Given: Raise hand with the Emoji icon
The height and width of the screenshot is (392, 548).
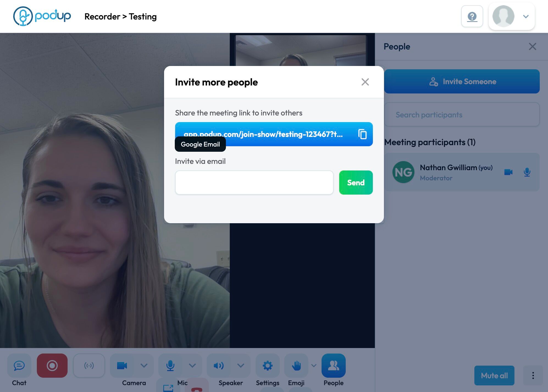Looking at the screenshot, I should 296,366.
